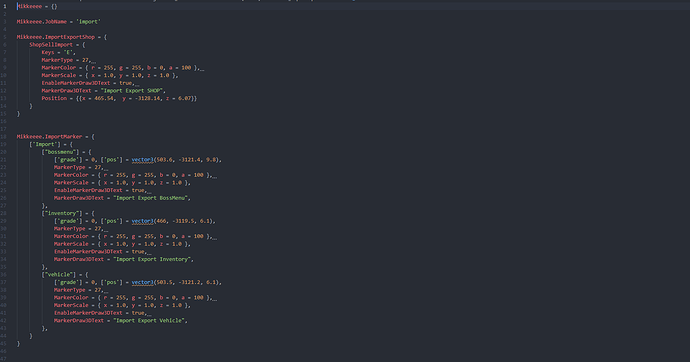
Task: Click Mikkeeee.ImportMarker table declaration
Action: [55, 136]
